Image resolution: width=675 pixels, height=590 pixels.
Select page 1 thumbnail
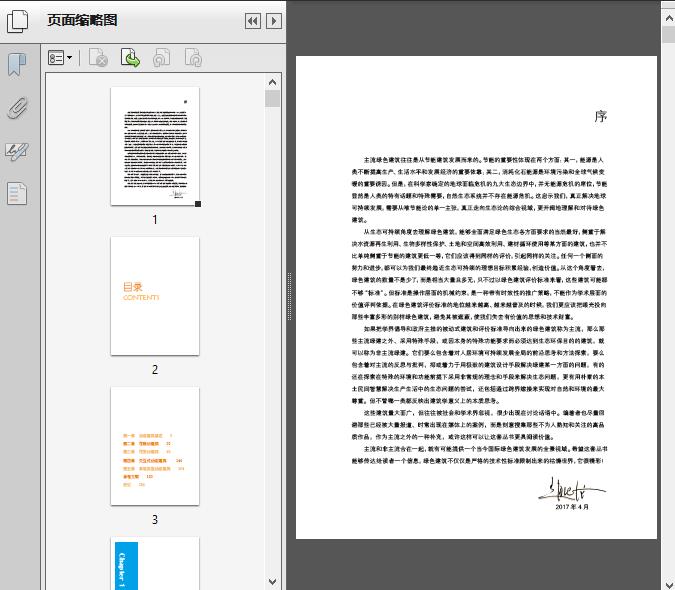155,146
